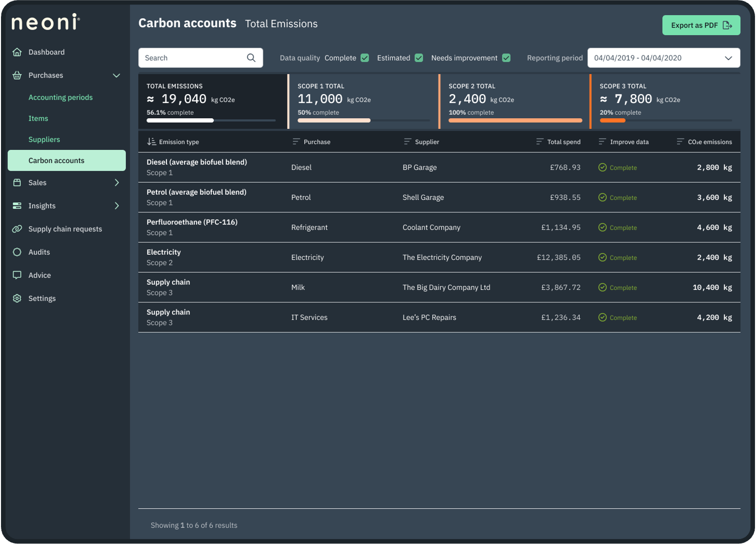Click the Purchases basket icon
This screenshot has width=756, height=544.
point(17,75)
